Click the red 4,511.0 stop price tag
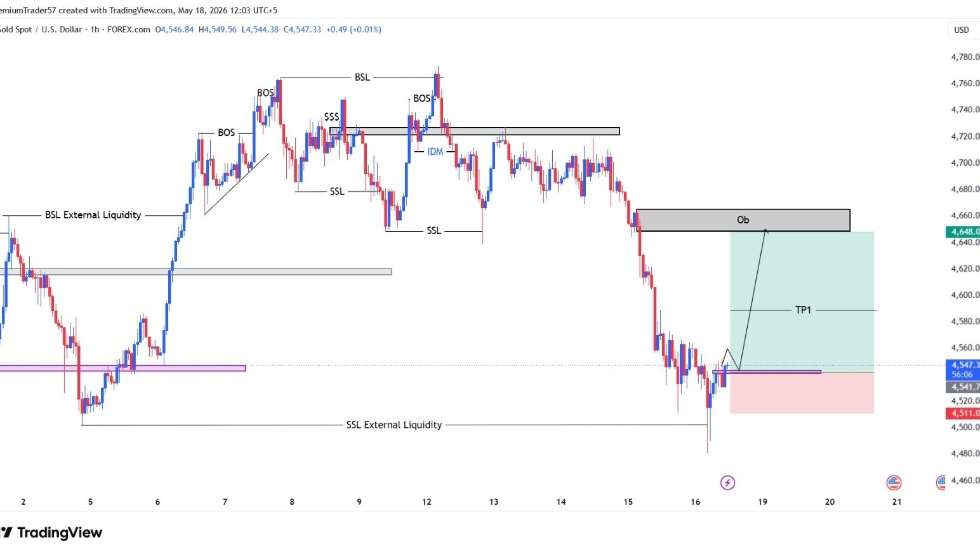Image resolution: width=980 pixels, height=551 pixels. pyautogui.click(x=962, y=413)
